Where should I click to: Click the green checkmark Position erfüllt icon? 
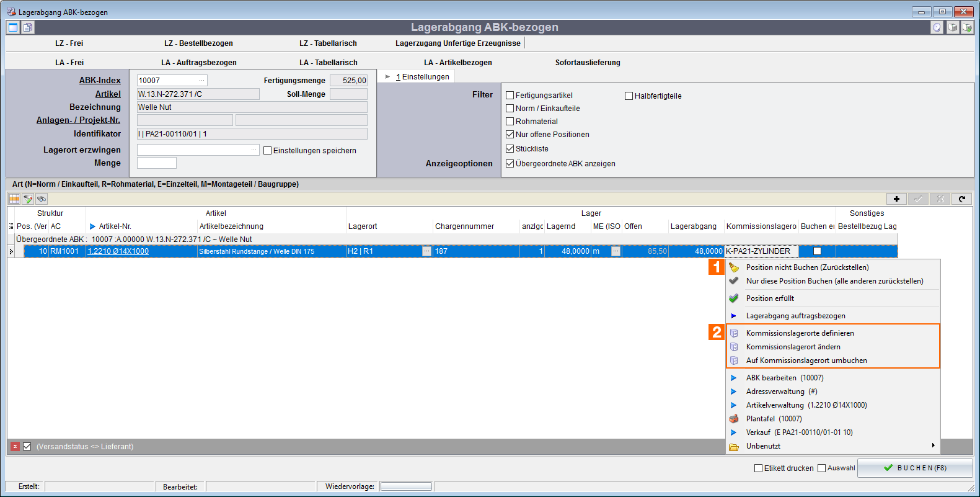click(x=734, y=298)
